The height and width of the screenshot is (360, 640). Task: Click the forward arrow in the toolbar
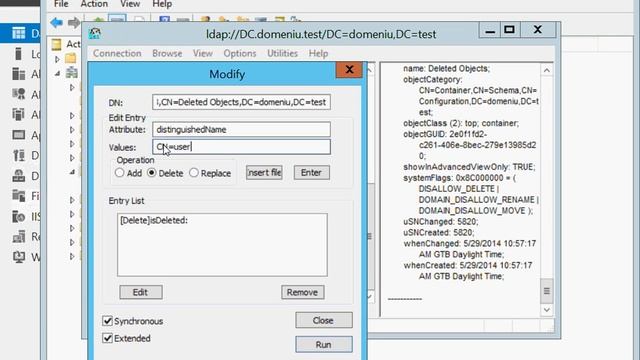[x=74, y=22]
